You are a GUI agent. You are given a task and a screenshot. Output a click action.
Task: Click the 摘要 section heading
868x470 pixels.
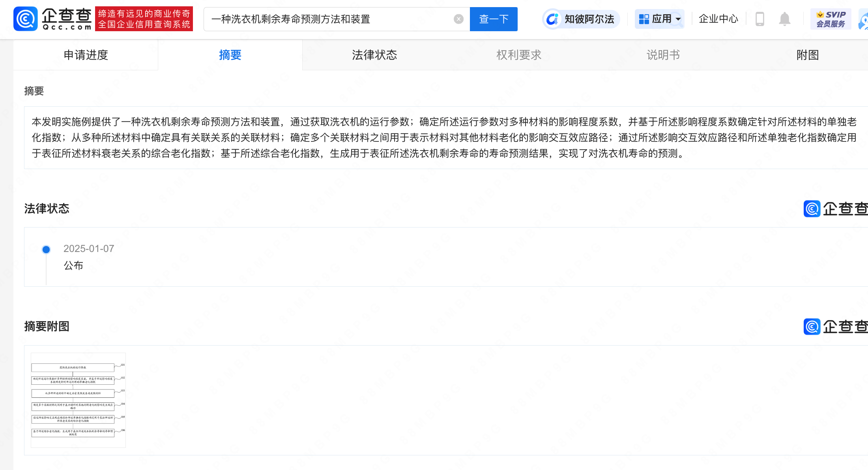(34, 91)
